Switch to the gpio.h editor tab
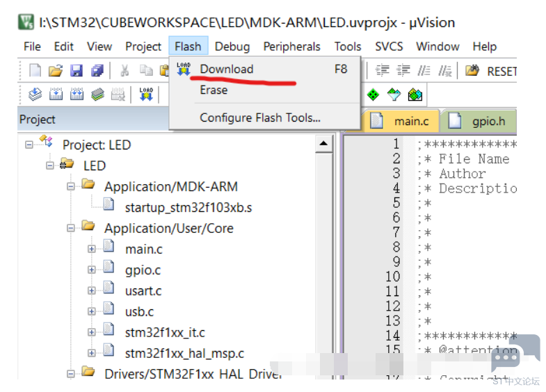Viewport: 546px width, 392px height. (479, 121)
